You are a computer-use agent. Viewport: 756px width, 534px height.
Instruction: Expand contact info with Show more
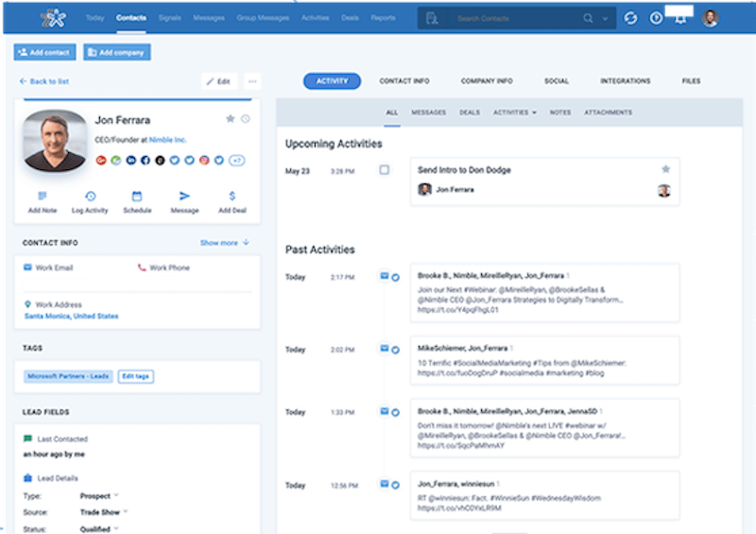pos(225,243)
